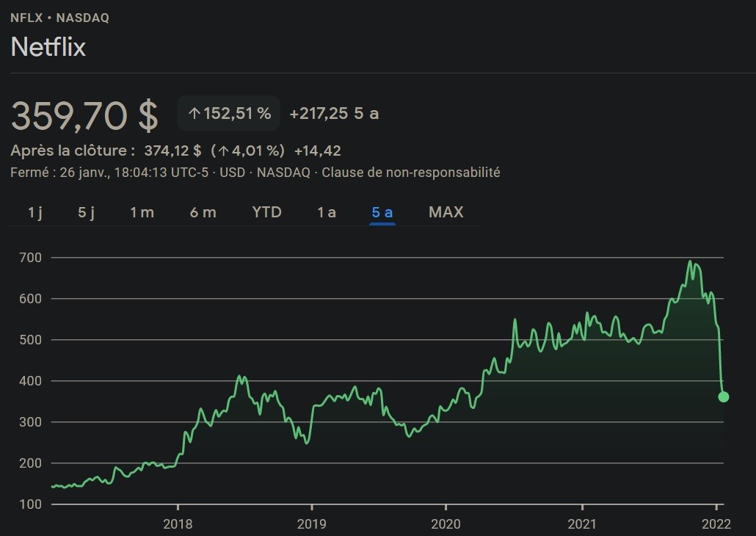
Task: Click the up arrow beside 4,01 %
Action: coord(224,151)
